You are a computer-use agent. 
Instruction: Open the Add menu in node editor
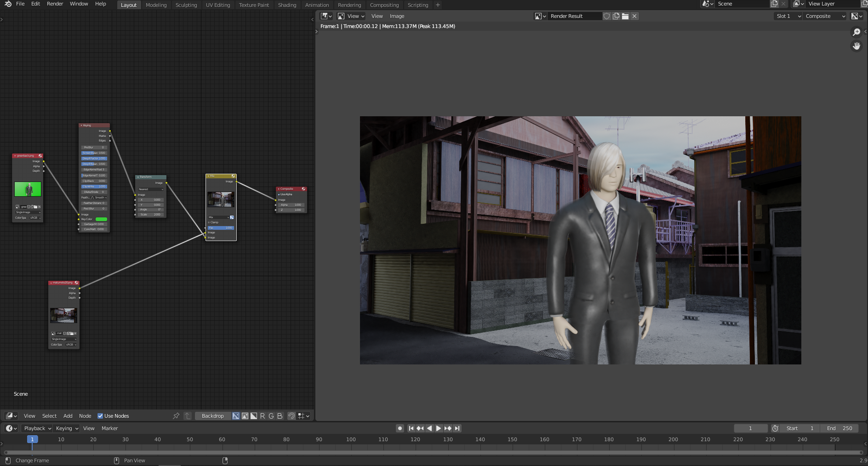[68, 416]
